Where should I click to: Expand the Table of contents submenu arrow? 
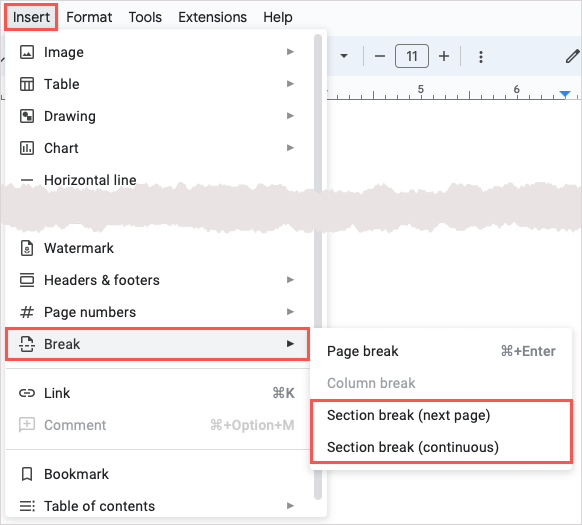[x=290, y=506]
